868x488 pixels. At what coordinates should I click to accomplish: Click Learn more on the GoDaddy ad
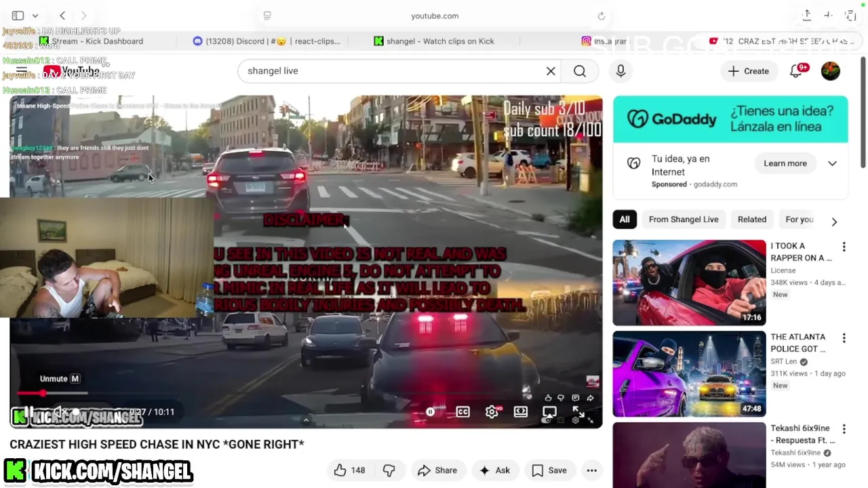785,163
